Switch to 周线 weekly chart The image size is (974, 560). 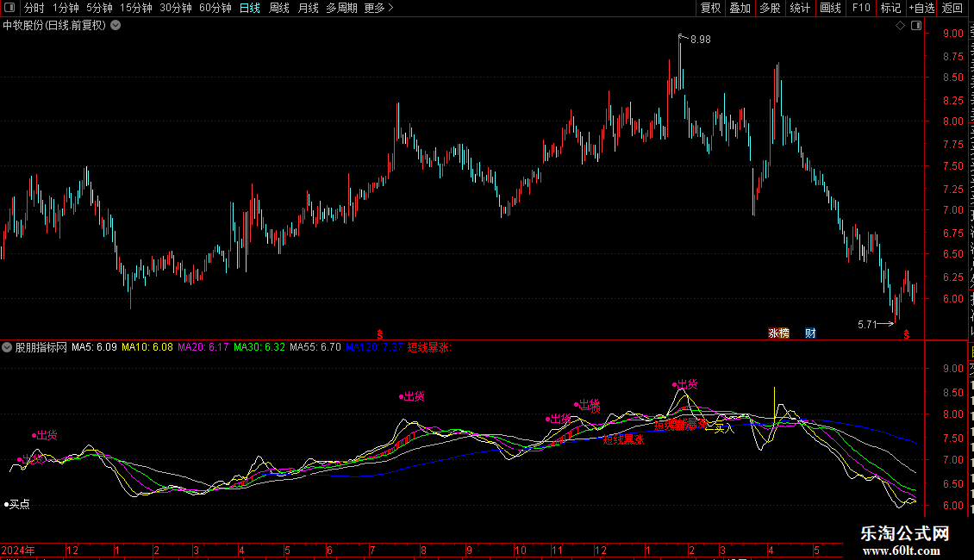(x=279, y=8)
